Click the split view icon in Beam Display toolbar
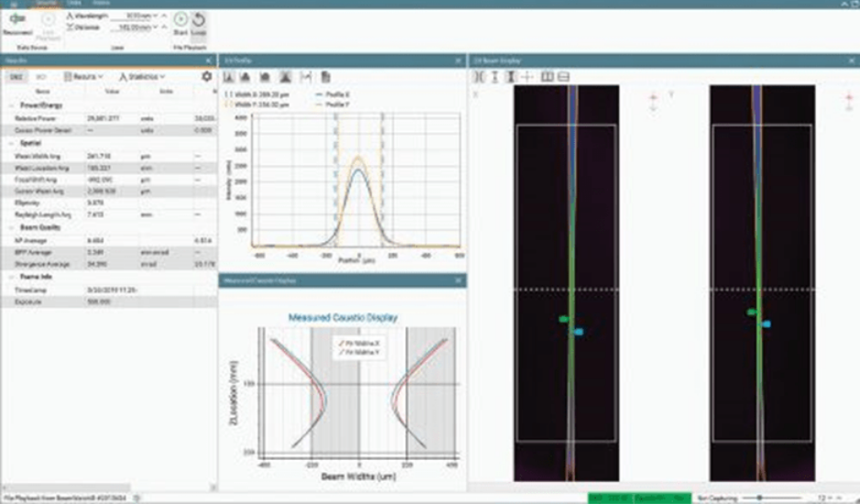 pyautogui.click(x=547, y=77)
